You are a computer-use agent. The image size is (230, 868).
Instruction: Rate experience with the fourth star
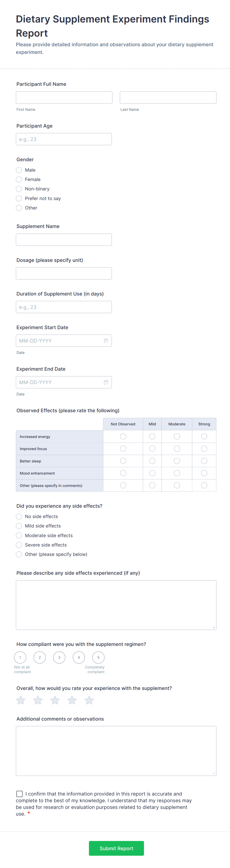(72, 700)
